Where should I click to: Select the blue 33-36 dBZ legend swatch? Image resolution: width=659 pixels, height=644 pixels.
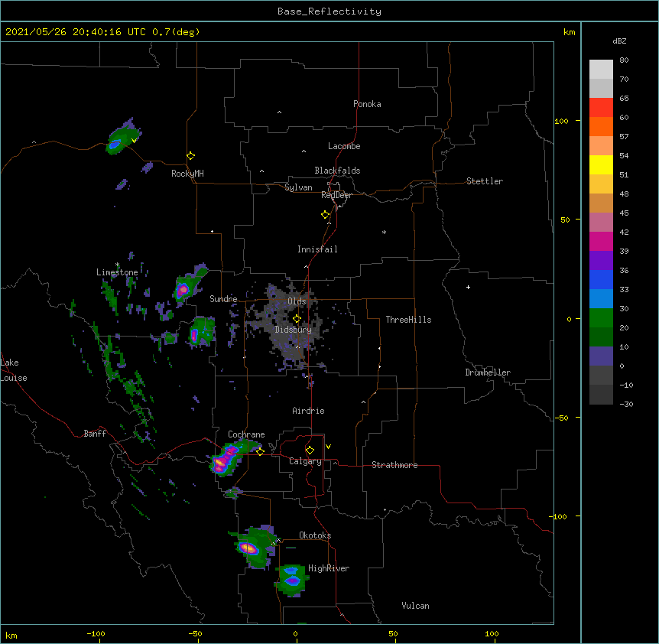pyautogui.click(x=601, y=279)
